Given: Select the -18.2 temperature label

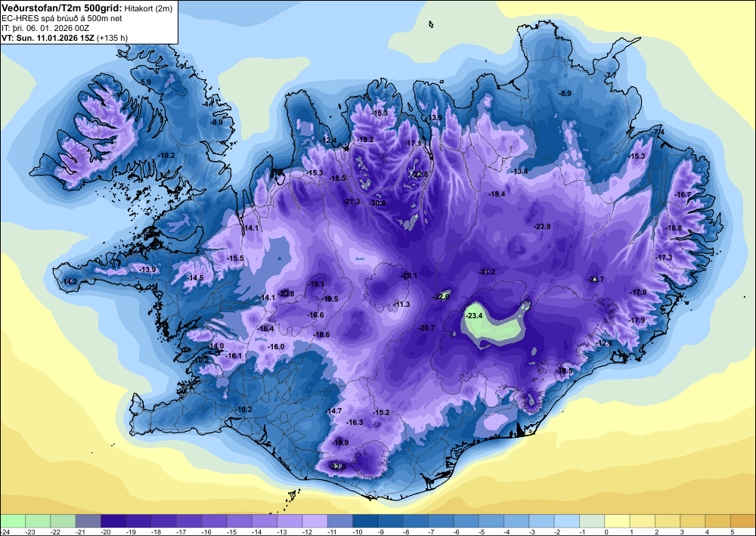Looking at the screenshot, I should (365, 140).
